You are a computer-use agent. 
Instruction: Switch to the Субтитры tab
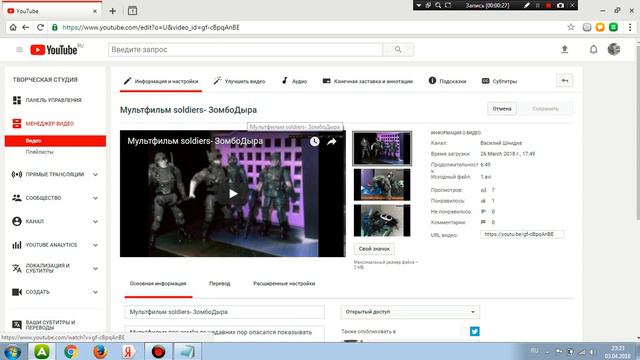(499, 81)
